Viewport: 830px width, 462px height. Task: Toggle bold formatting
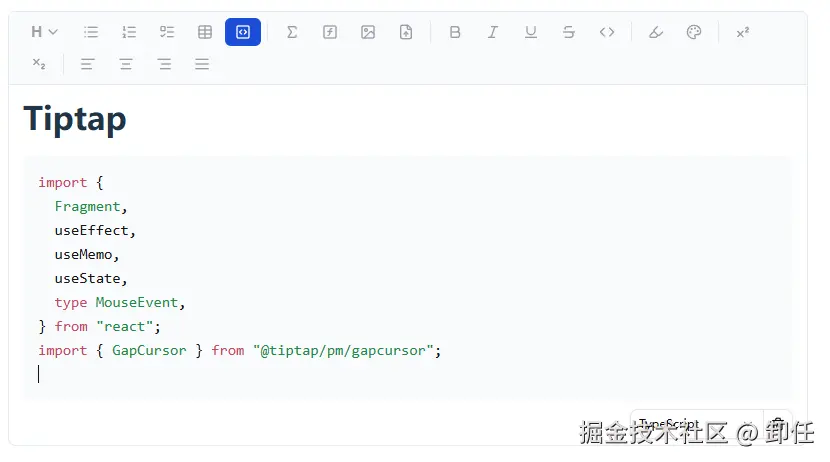click(455, 32)
